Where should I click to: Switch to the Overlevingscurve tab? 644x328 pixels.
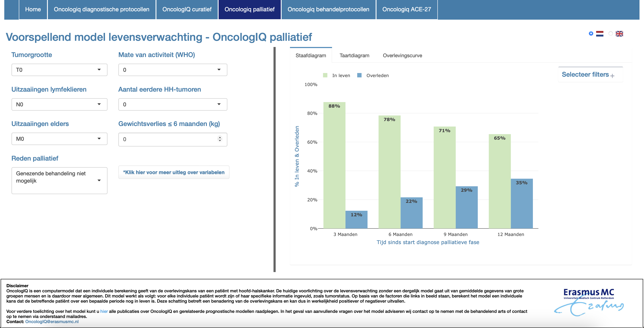pos(402,56)
